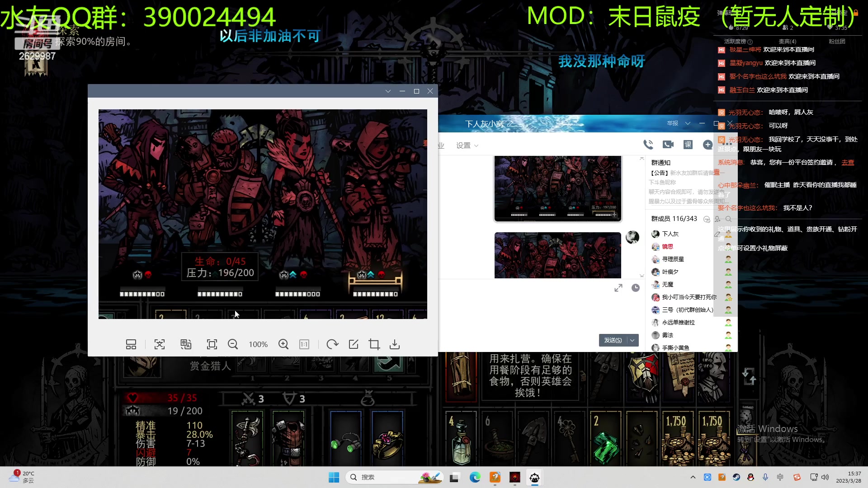Toggle 1:1 actual size view in the image viewer
The width and height of the screenshot is (868, 488).
304,344
